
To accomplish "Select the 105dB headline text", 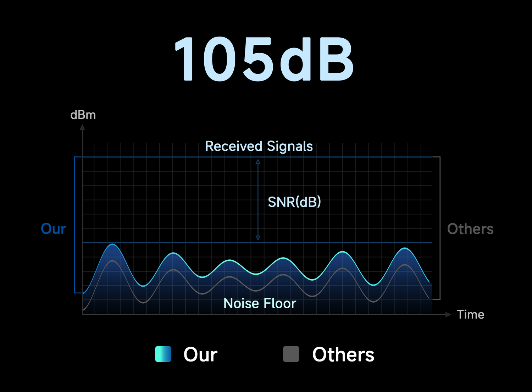I will (264, 59).
